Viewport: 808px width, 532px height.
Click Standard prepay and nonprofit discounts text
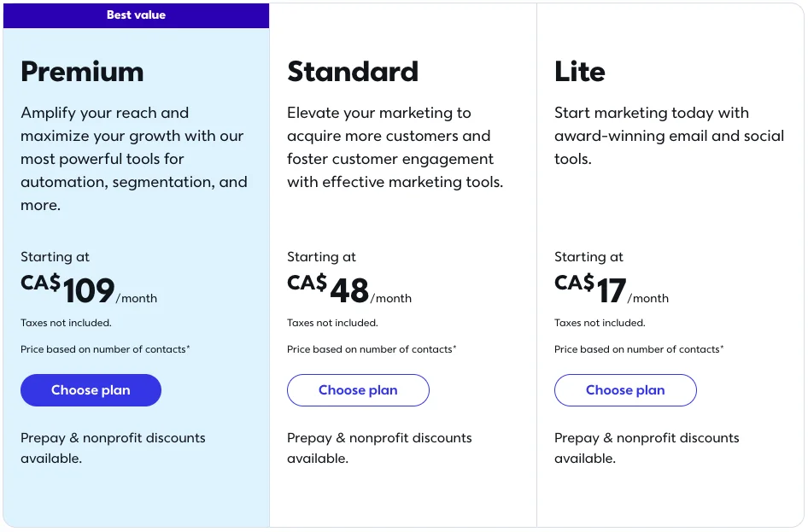tap(379, 447)
